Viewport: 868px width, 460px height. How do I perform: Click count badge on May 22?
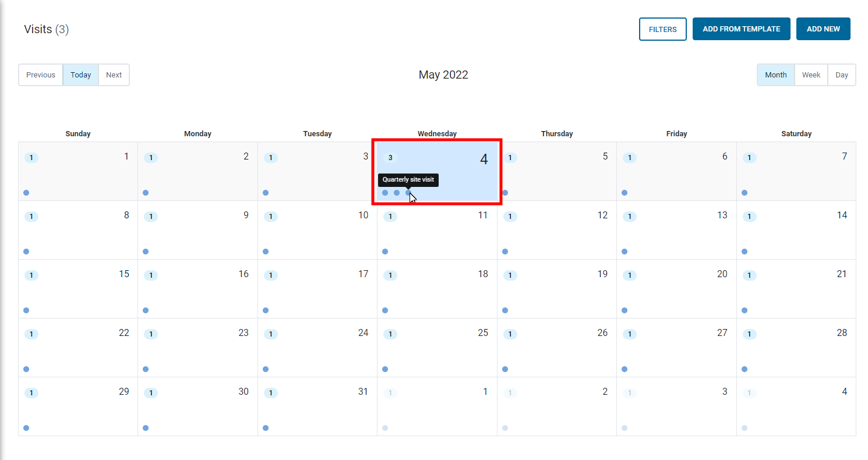31,334
